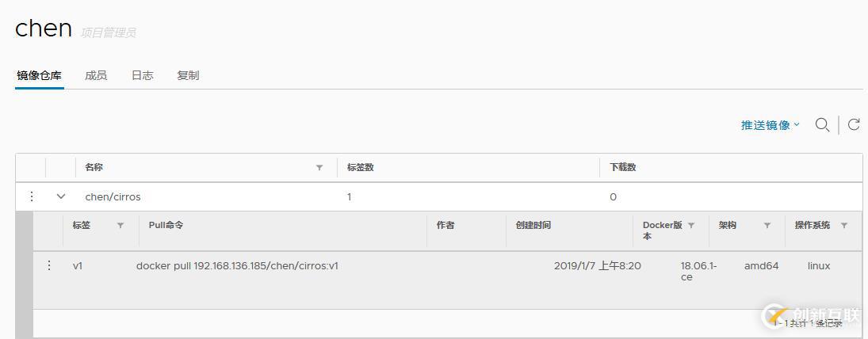Select the 镜像仓库 tab
This screenshot has height=339, width=868.
[40, 76]
